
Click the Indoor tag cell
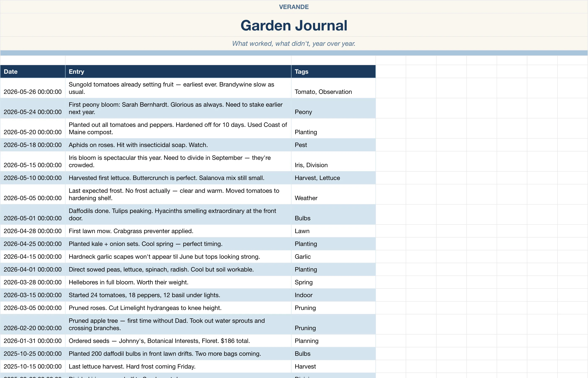click(x=333, y=295)
